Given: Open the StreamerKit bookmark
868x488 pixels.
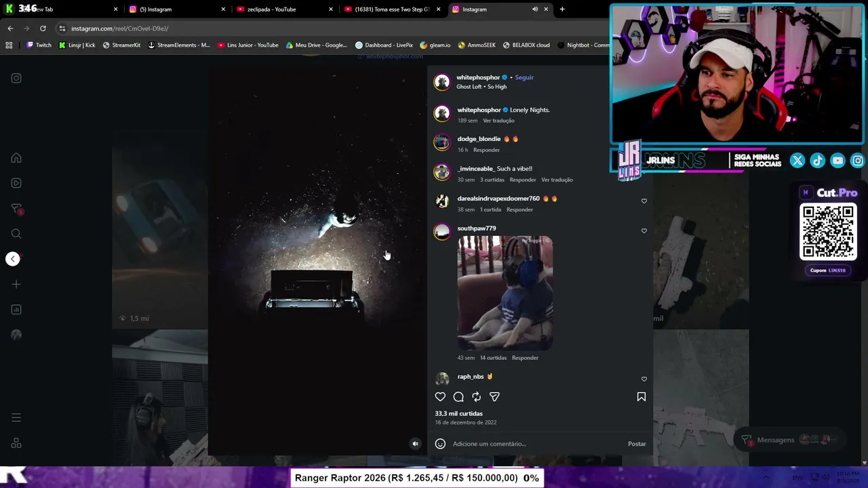Looking at the screenshot, I should coord(121,45).
